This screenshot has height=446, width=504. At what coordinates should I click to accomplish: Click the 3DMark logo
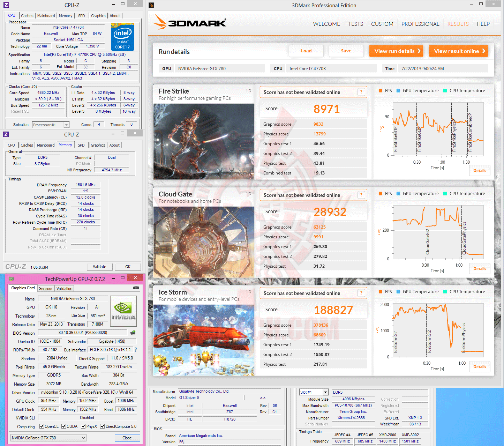(x=190, y=22)
